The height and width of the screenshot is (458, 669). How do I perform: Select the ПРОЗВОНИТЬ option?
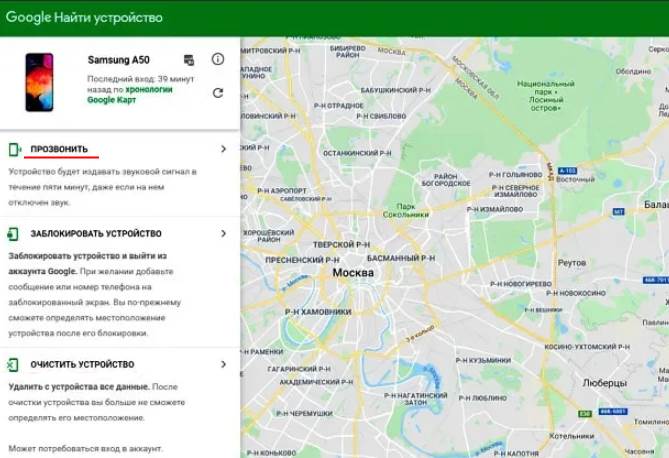coord(59,149)
